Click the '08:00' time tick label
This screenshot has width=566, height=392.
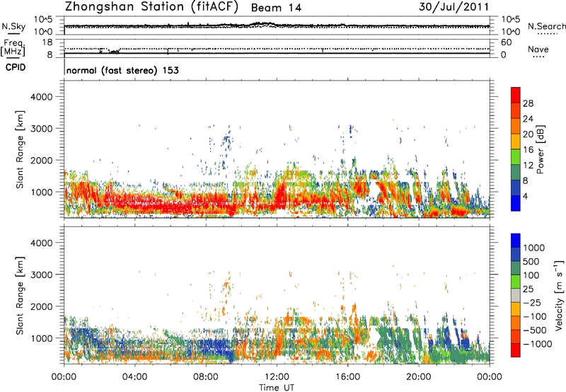pyautogui.click(x=206, y=377)
